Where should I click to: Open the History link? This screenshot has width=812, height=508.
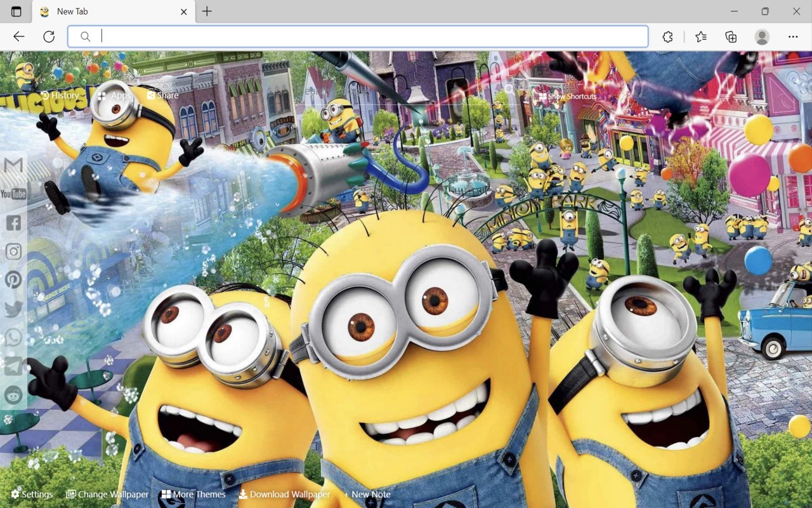60,95
